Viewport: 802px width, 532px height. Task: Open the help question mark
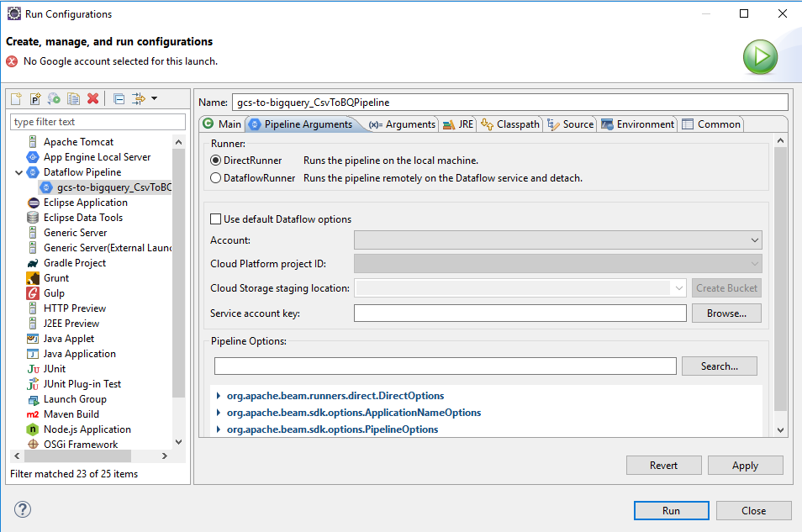tap(23, 509)
